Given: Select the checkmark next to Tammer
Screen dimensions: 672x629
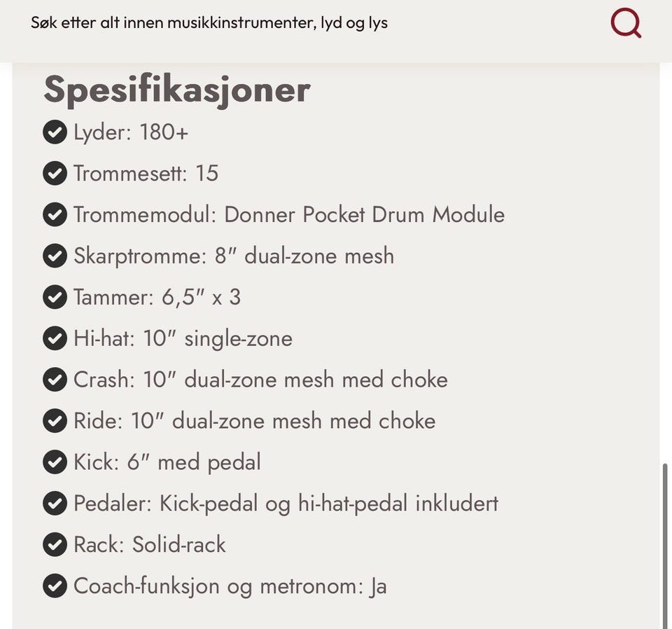Looking at the screenshot, I should (55, 297).
